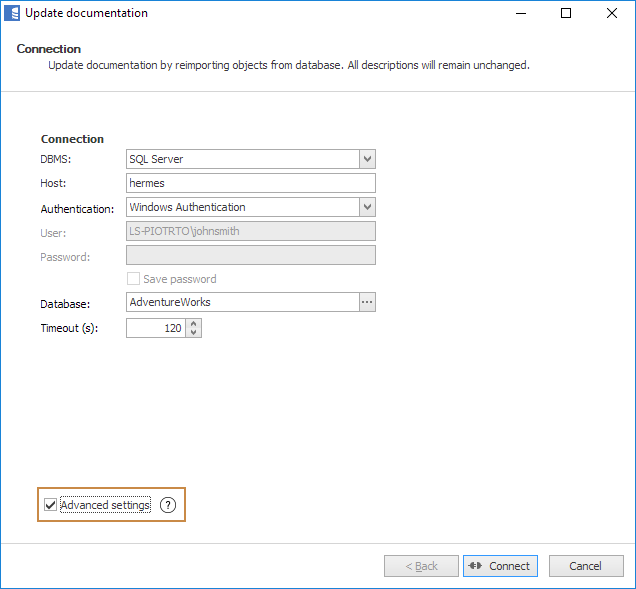Click the User field showing johnsmith
The image size is (636, 589).
(x=250, y=231)
